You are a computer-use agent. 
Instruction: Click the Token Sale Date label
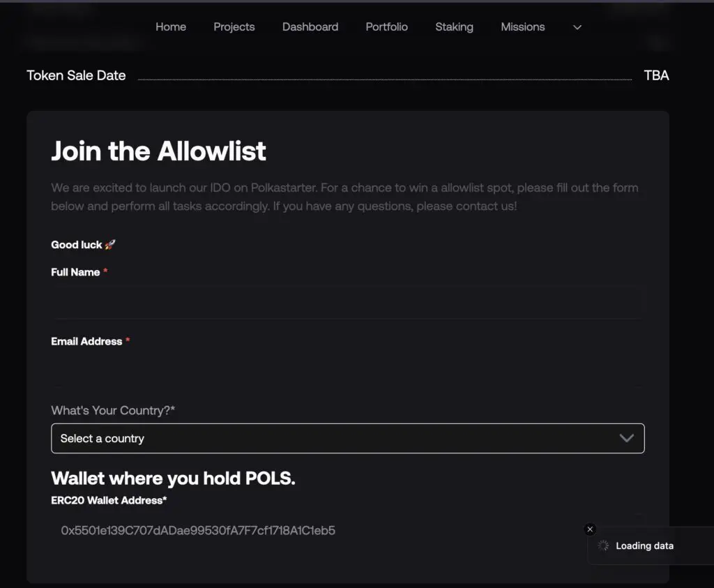tap(76, 75)
